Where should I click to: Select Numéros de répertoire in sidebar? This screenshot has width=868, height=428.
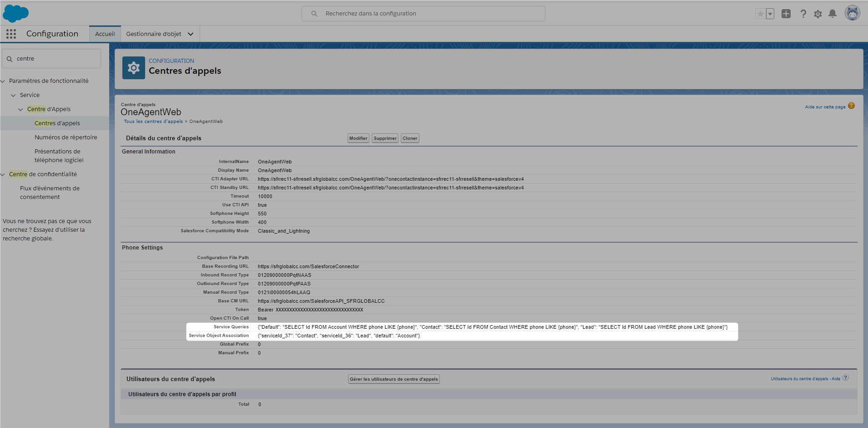click(66, 138)
